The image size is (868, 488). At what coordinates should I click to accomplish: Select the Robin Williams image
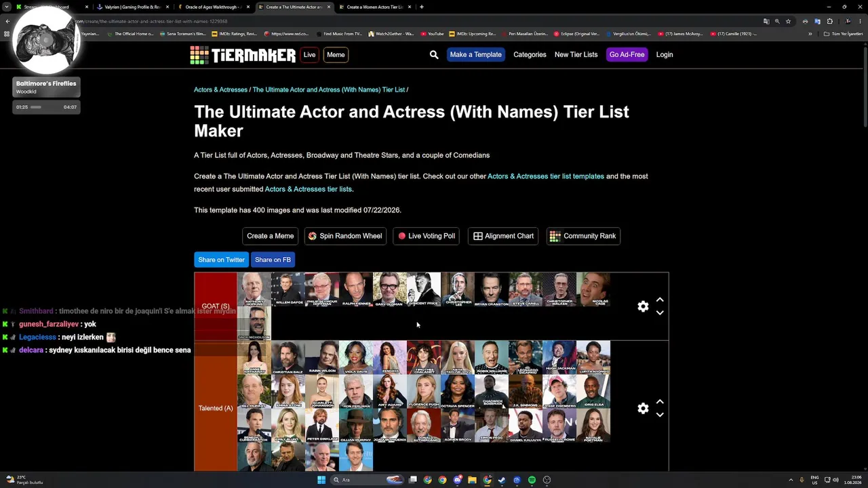point(492,358)
